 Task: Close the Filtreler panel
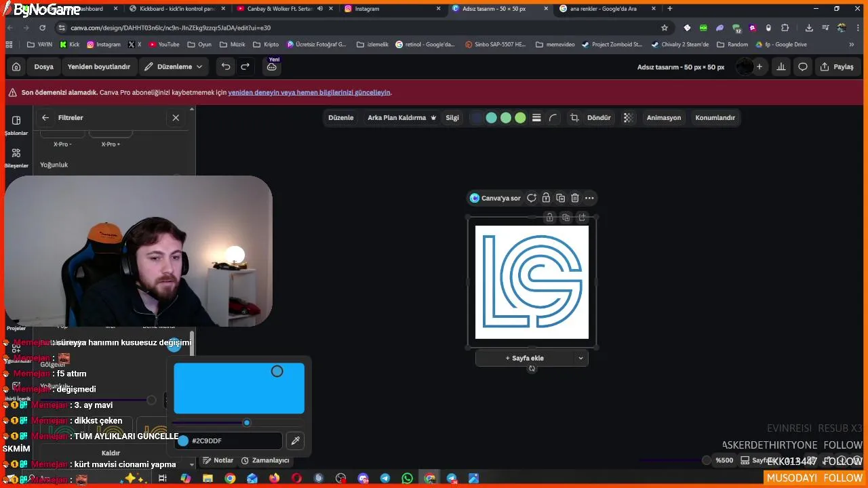[x=176, y=117]
